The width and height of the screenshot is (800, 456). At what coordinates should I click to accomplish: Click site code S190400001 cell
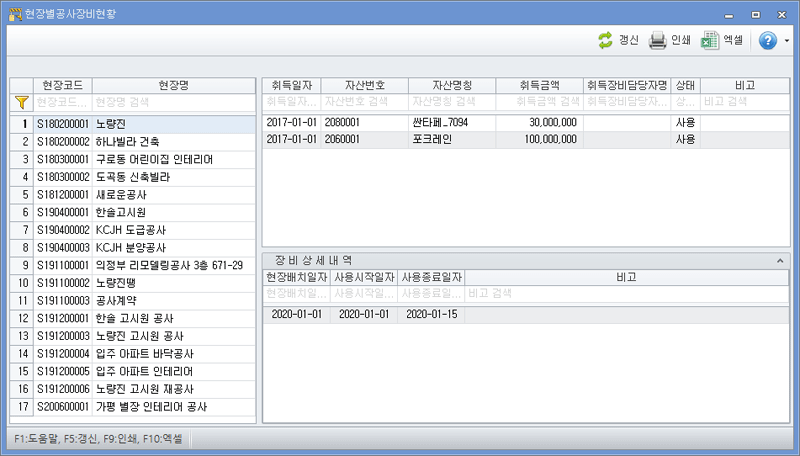[63, 212]
